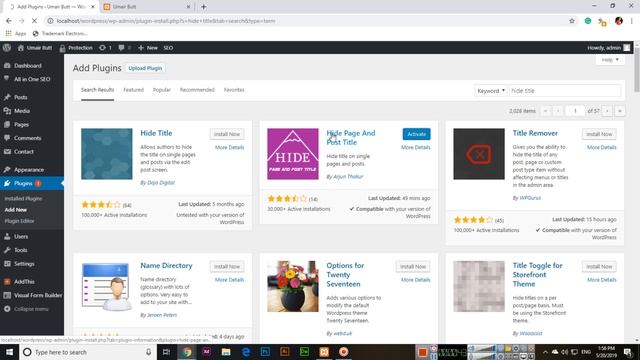The height and width of the screenshot is (360, 640).
Task: Open updates icon in admin bar
Action: 104,48
